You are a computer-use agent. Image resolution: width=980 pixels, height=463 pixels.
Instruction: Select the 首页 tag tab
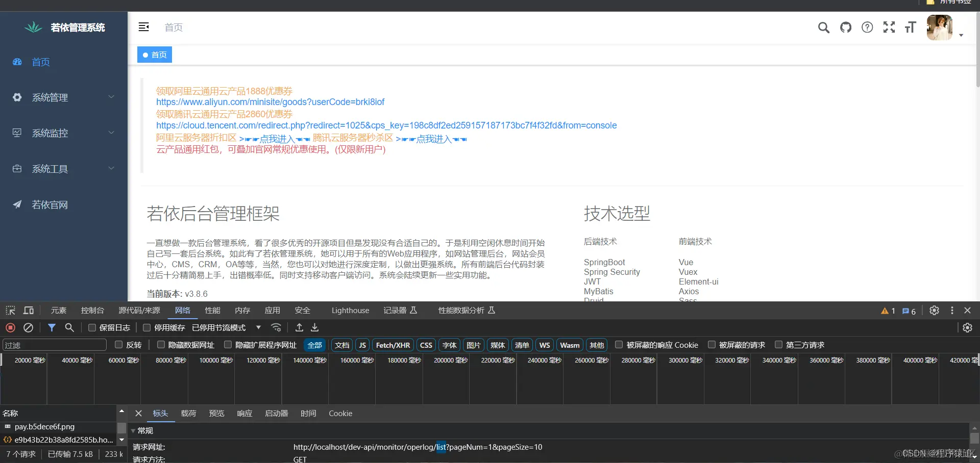pyautogui.click(x=155, y=55)
